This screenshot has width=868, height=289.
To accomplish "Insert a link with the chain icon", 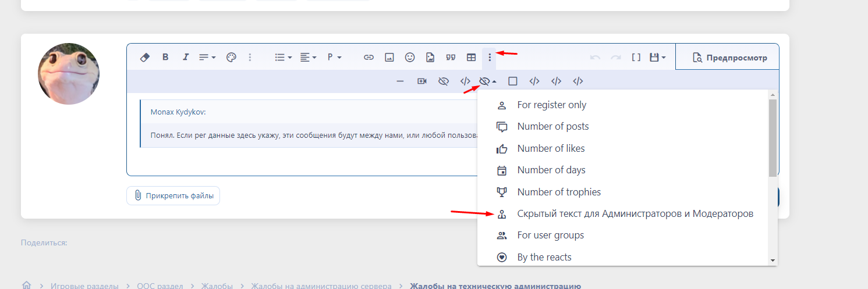I will (x=369, y=58).
